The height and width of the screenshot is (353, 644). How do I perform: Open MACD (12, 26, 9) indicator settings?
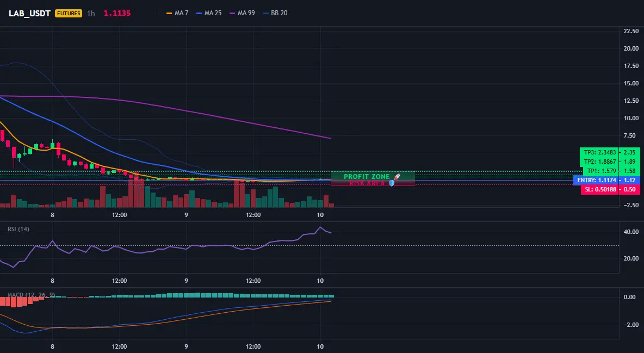point(31,295)
